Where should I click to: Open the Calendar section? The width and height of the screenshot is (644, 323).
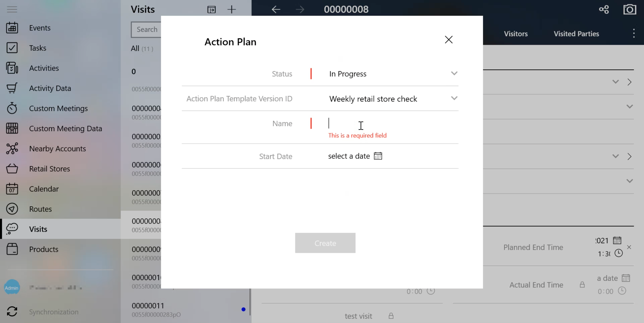44,189
